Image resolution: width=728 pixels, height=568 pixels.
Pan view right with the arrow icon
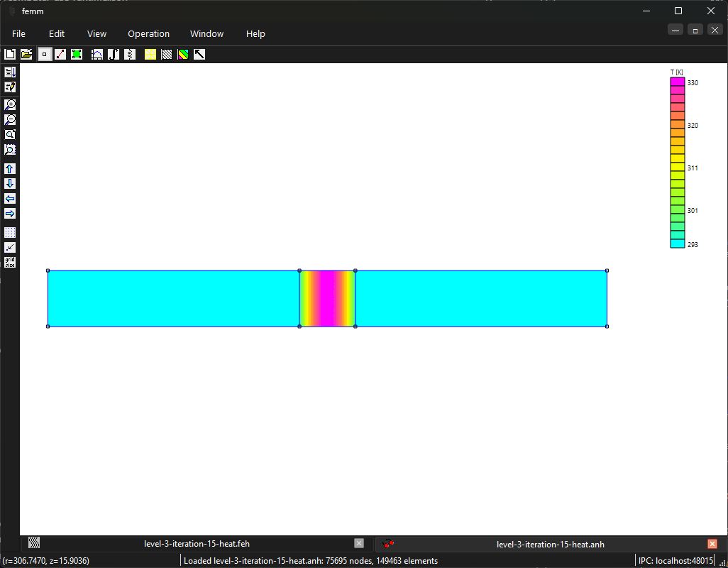coord(10,214)
